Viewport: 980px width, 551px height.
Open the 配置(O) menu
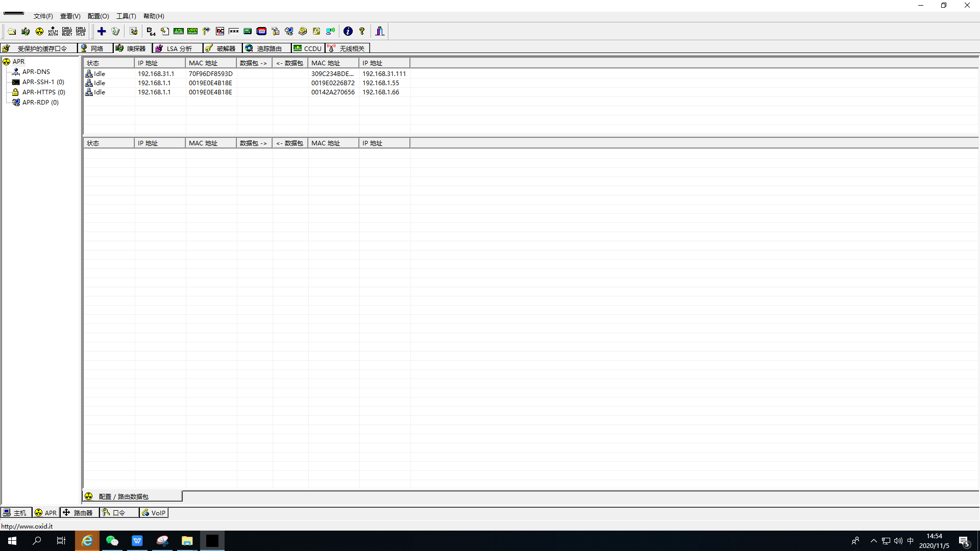click(98, 16)
